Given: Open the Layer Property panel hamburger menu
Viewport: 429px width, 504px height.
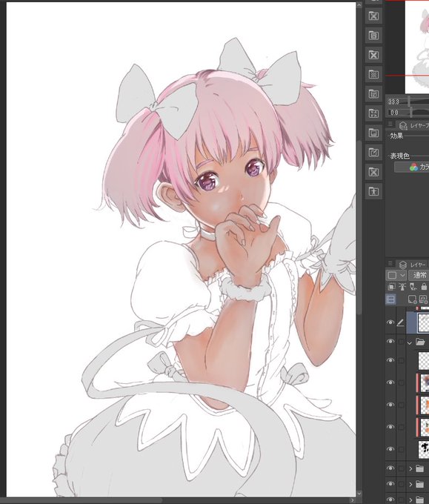Looking at the screenshot, I should 390,124.
